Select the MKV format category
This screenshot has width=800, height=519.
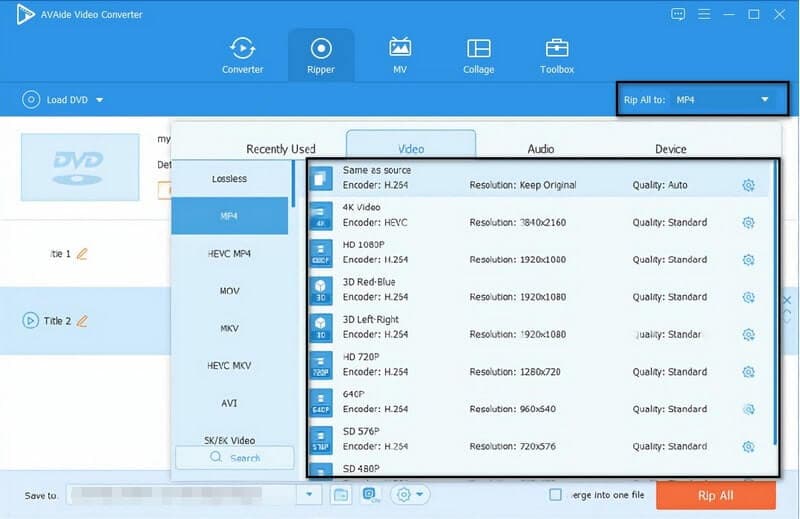point(230,328)
